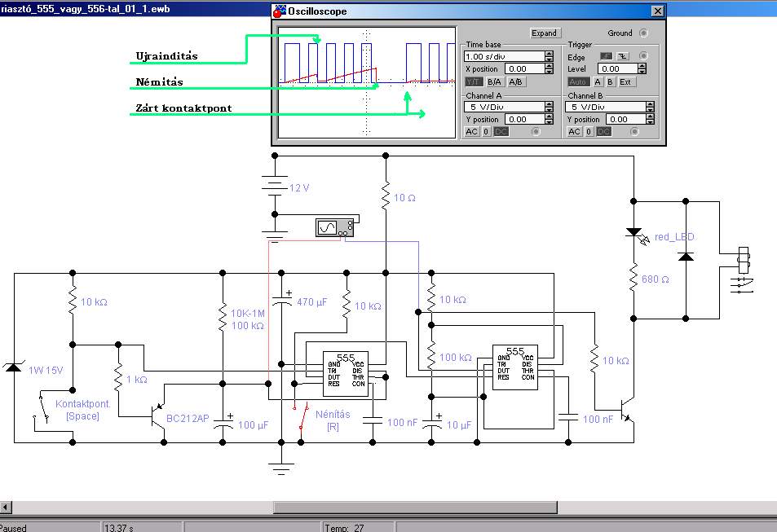Select the flyback diode beside the LED
Viewport: 777px width, 532px height.
click(x=686, y=256)
